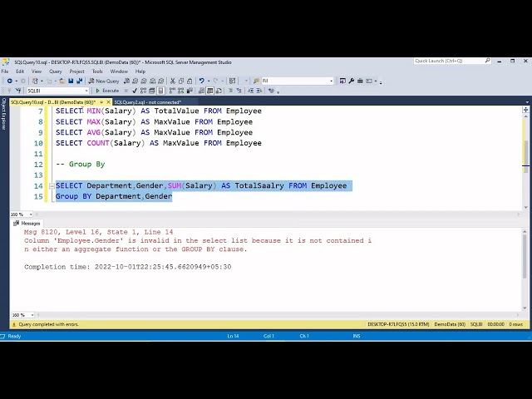Toggle Results to Grid icon

pos(210,91)
